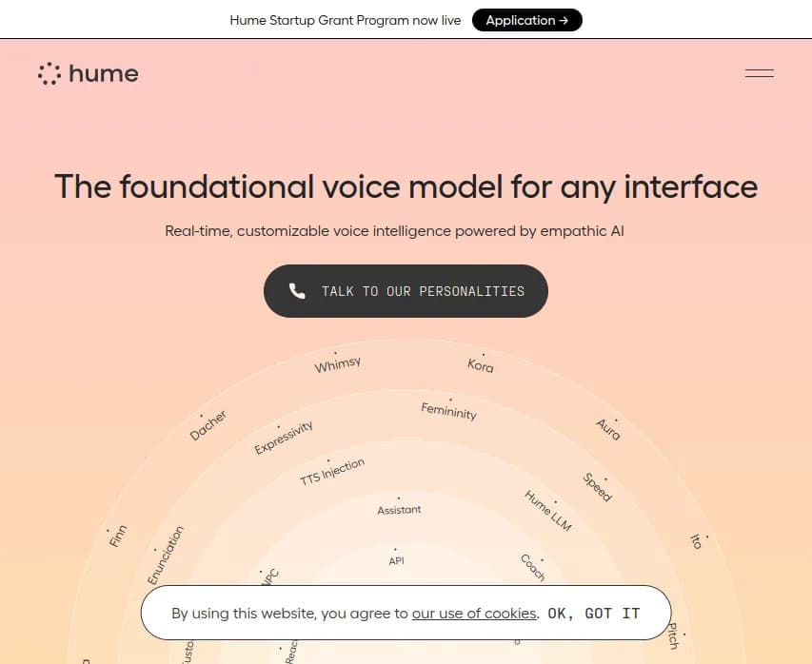Click Talk to Our Personalities button

(406, 291)
